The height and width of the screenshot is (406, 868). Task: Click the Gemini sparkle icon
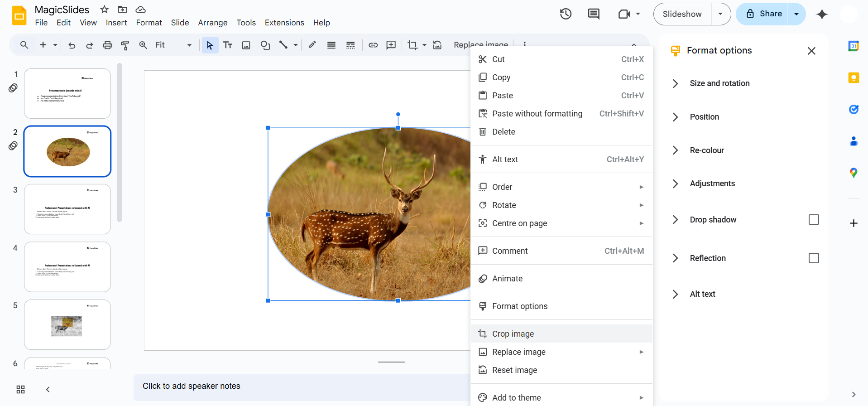tap(822, 14)
